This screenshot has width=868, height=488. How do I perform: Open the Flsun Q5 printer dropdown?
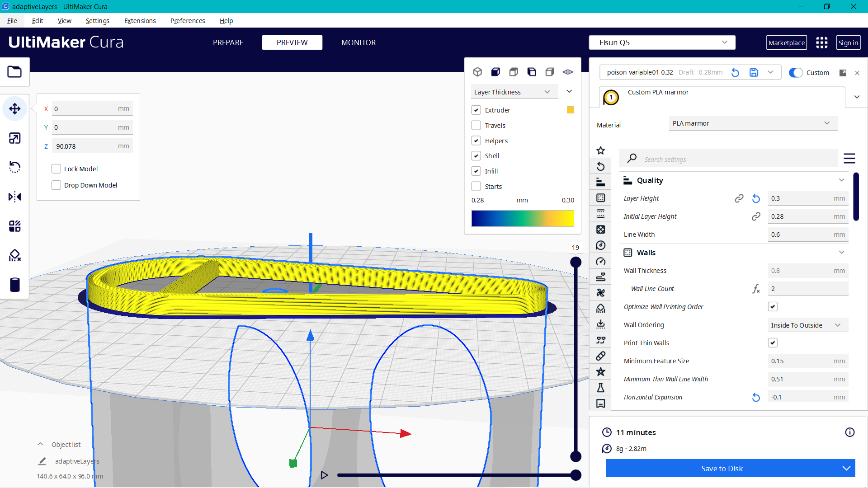pos(662,42)
